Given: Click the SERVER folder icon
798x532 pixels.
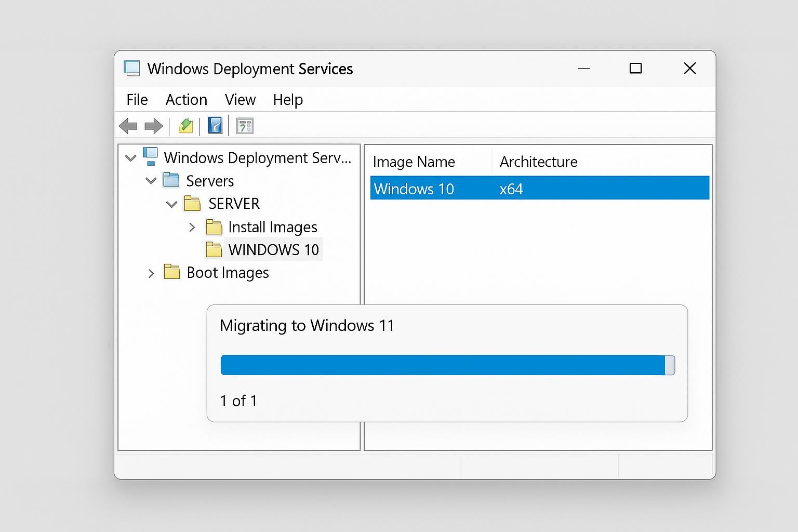Looking at the screenshot, I should coord(192,204).
